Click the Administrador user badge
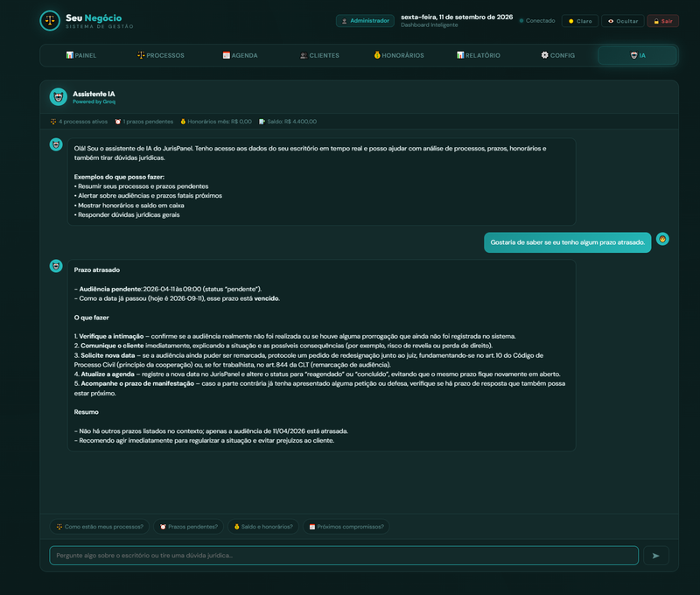 click(x=365, y=21)
